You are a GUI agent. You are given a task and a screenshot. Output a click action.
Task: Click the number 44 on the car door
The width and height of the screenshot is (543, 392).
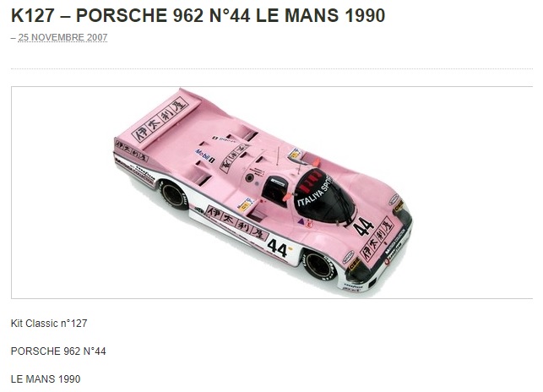278,248
